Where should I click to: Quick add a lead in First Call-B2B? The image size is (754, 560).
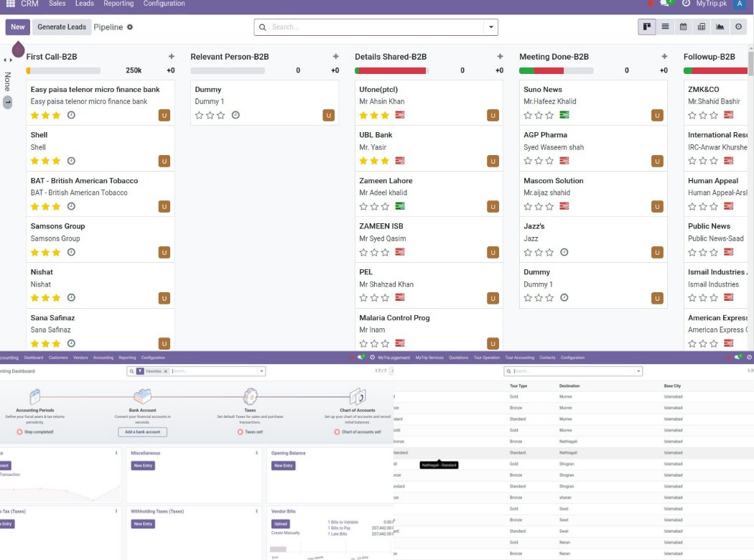pyautogui.click(x=171, y=57)
